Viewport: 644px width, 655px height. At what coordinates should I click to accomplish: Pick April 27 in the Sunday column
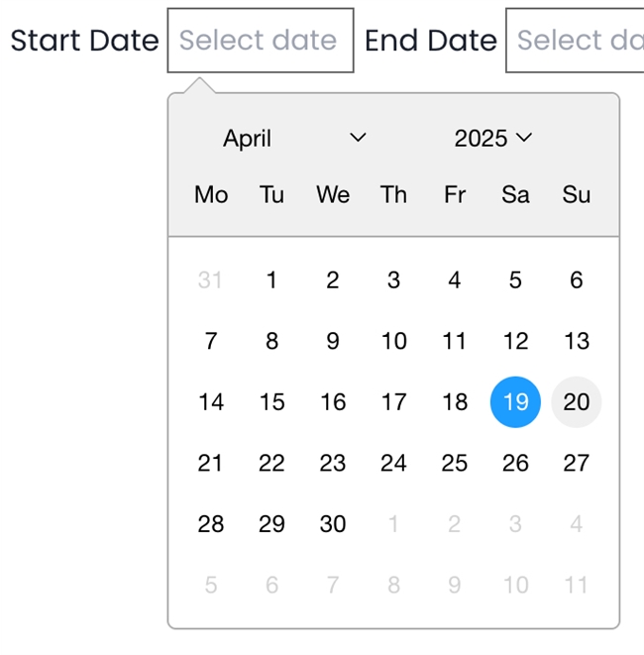coord(577,463)
